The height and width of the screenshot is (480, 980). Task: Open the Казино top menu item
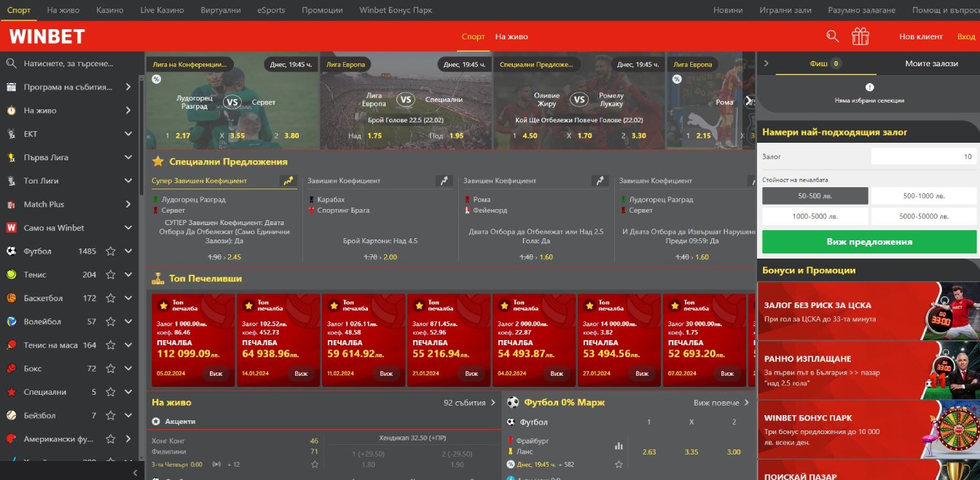(109, 10)
